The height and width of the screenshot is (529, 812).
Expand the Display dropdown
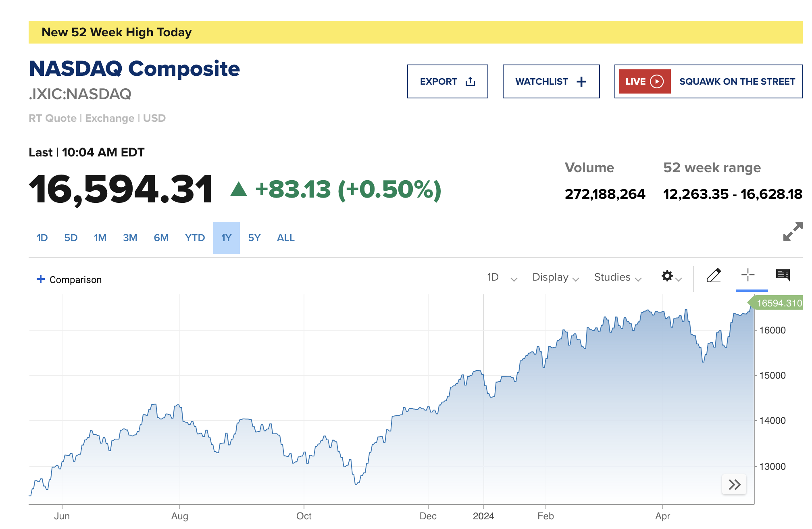(555, 277)
